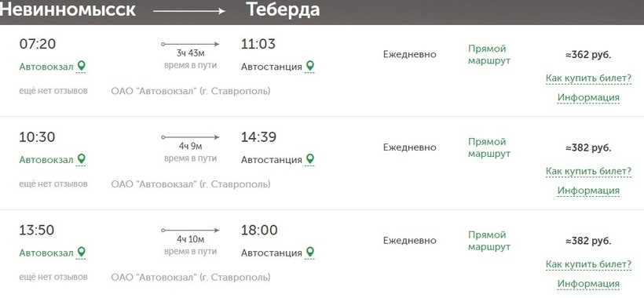Click map pin next to 11:03 Автостанция
This screenshot has width=644, height=298.
[310, 66]
